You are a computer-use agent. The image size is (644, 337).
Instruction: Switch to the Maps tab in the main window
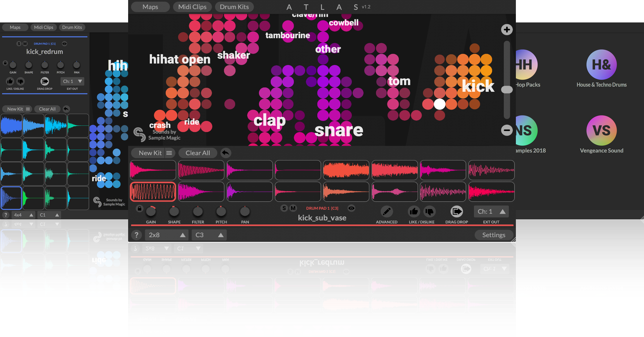(x=150, y=7)
